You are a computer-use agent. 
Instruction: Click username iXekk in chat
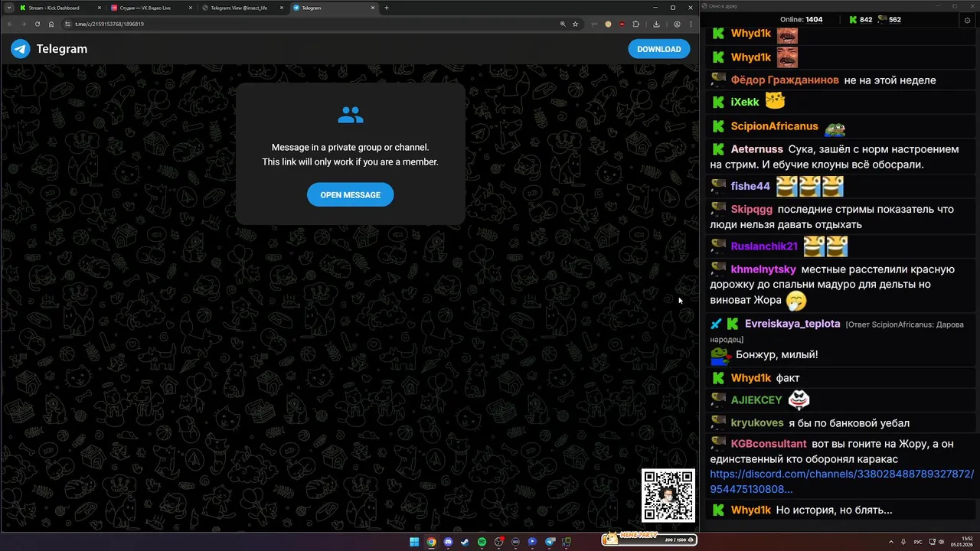[745, 102]
